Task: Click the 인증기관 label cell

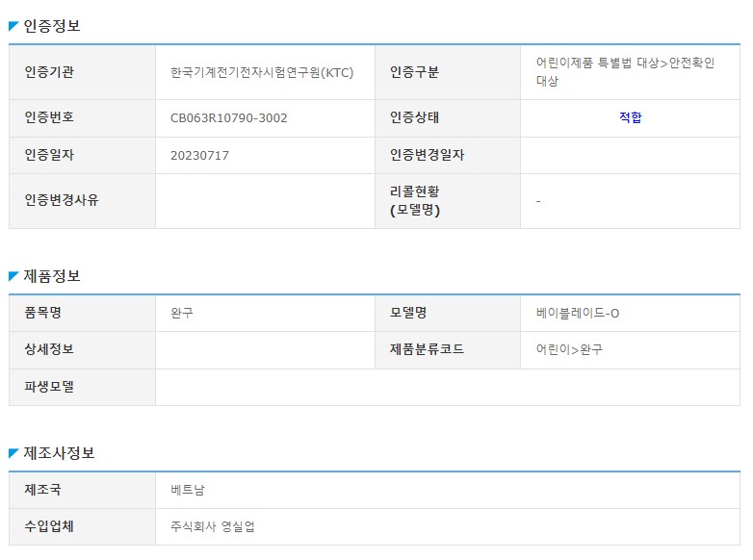Action: [x=82, y=72]
